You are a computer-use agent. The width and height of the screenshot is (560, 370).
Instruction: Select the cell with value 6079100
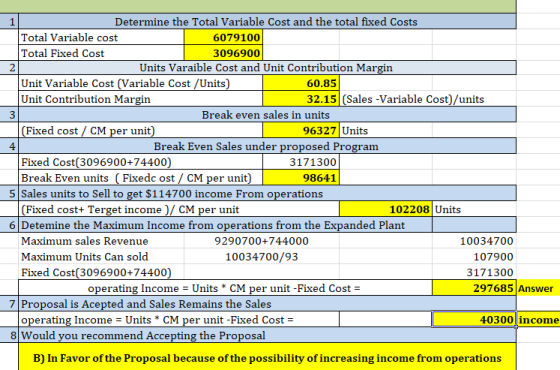[x=223, y=37]
